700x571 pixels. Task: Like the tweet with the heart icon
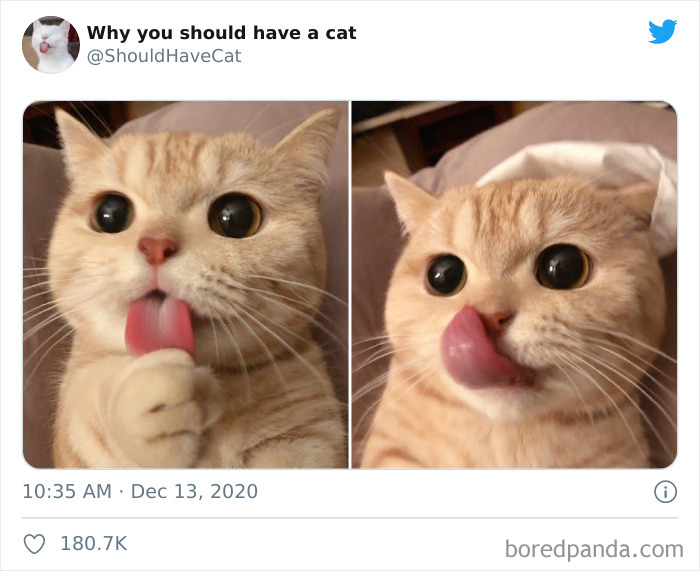tap(34, 544)
